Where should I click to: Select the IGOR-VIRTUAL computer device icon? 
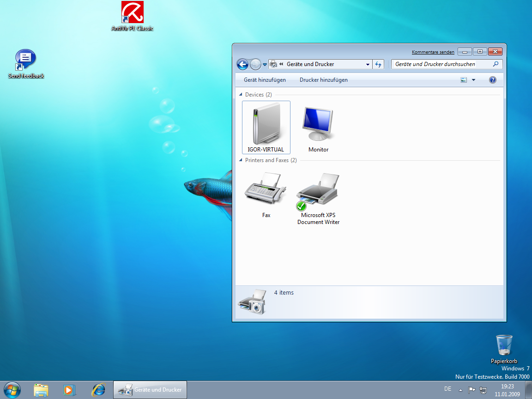coord(266,126)
